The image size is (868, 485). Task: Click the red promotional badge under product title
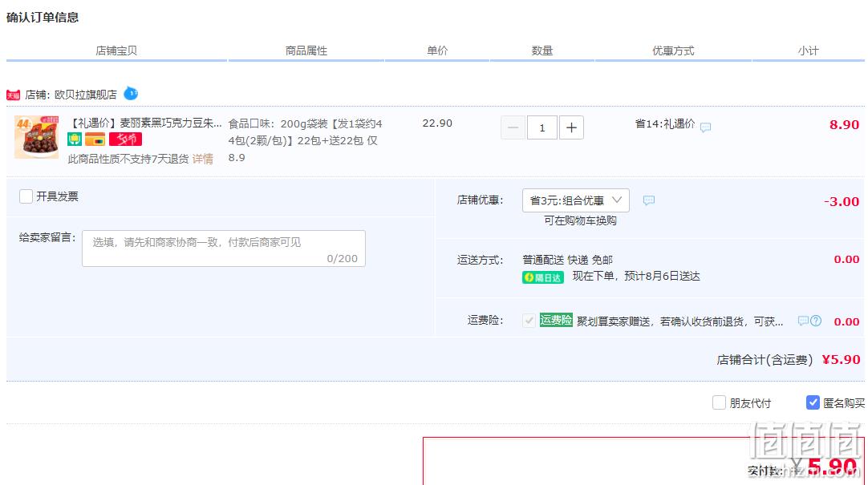coord(125,139)
